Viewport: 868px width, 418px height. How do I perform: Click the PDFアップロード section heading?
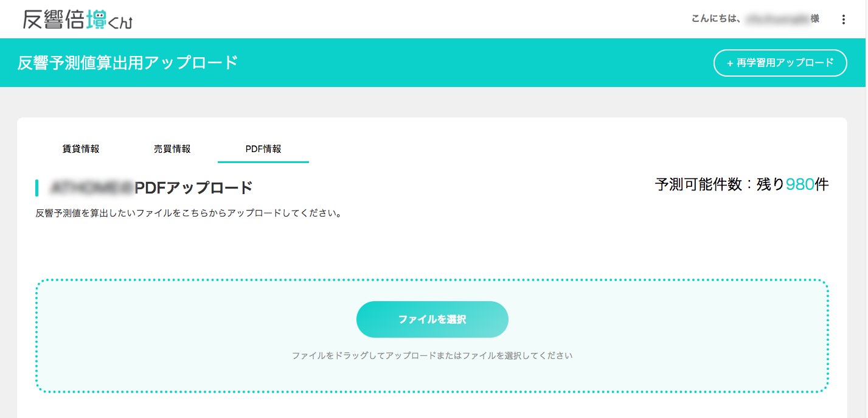click(193, 188)
